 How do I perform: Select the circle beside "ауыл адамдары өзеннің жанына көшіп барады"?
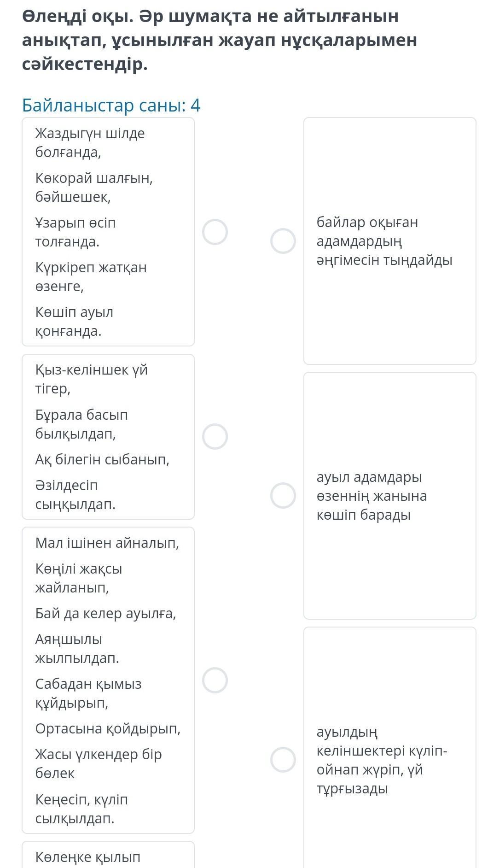click(283, 495)
